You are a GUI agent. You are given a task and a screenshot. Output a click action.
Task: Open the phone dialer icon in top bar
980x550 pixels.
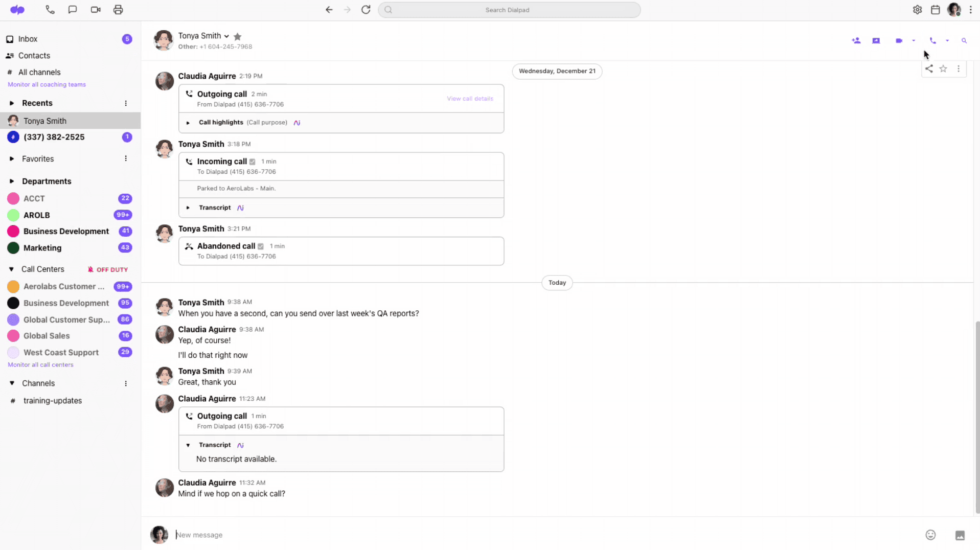tap(50, 10)
